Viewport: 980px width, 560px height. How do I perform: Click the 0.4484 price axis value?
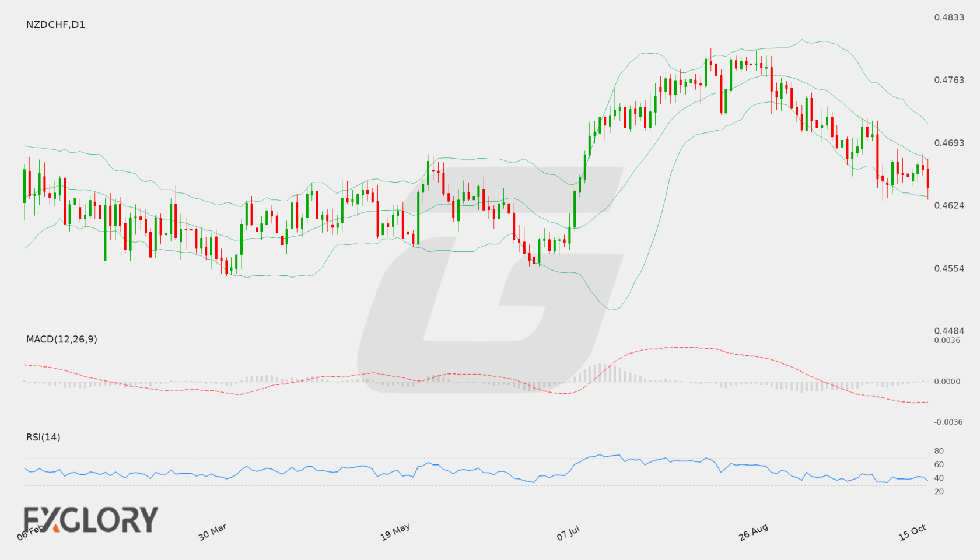tap(949, 331)
